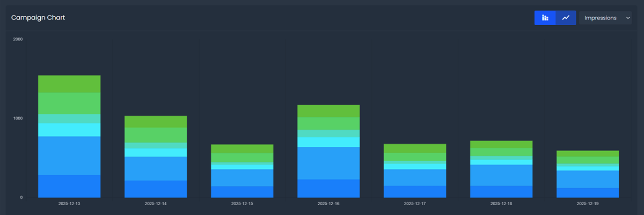Click the 2025-12-17 date axis label
Screen dimensions: 644x215
415,204
